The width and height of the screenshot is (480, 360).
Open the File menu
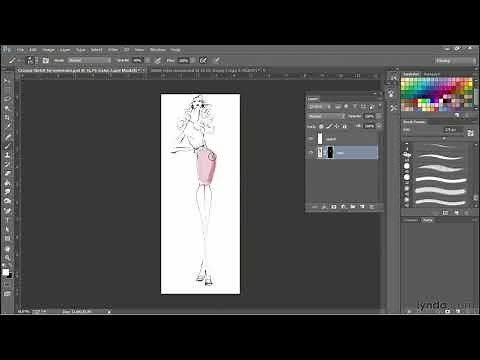(20, 50)
